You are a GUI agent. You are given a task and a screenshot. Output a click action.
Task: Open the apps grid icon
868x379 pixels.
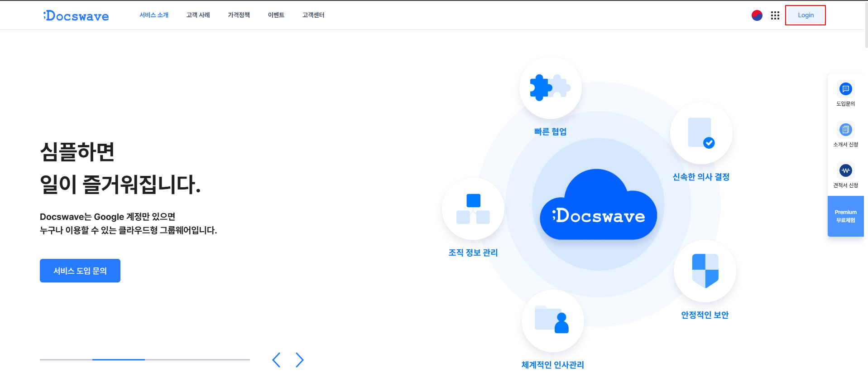coord(775,15)
